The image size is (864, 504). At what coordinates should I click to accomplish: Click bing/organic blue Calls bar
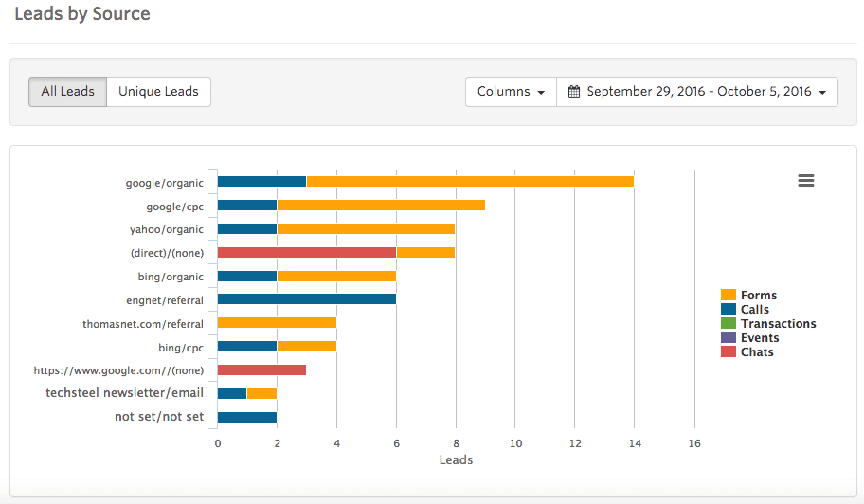pos(247,276)
